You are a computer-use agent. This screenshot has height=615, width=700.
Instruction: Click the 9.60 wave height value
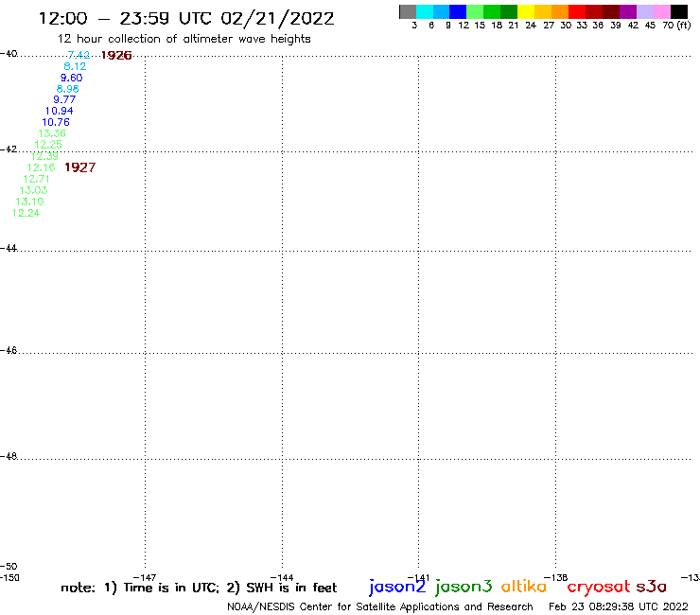pos(72,78)
